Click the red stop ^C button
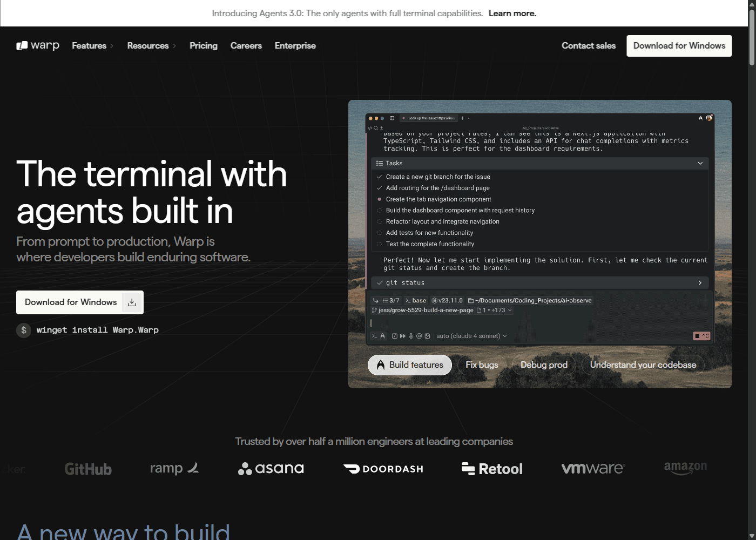The image size is (756, 540). [701, 336]
